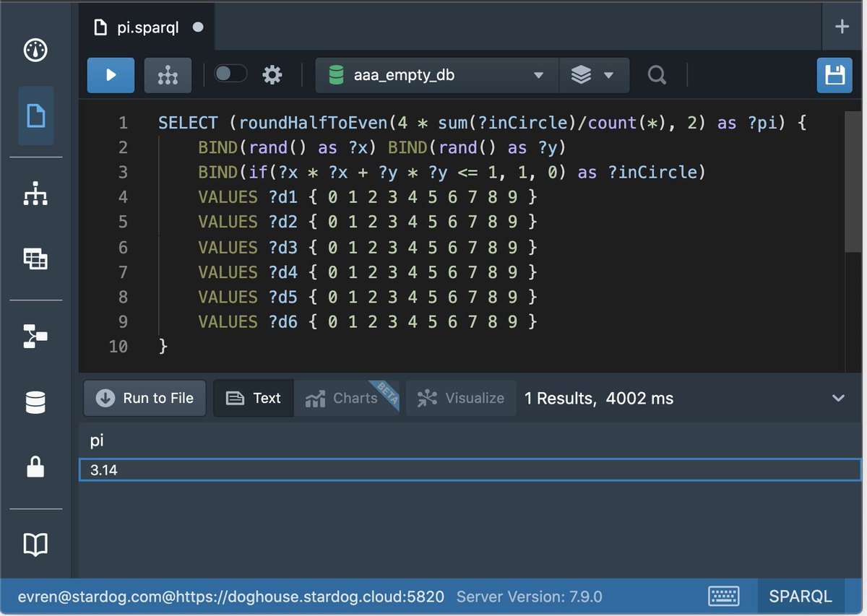
Task: Open the dashboard gauge icon in sidebar
Action: (x=35, y=51)
